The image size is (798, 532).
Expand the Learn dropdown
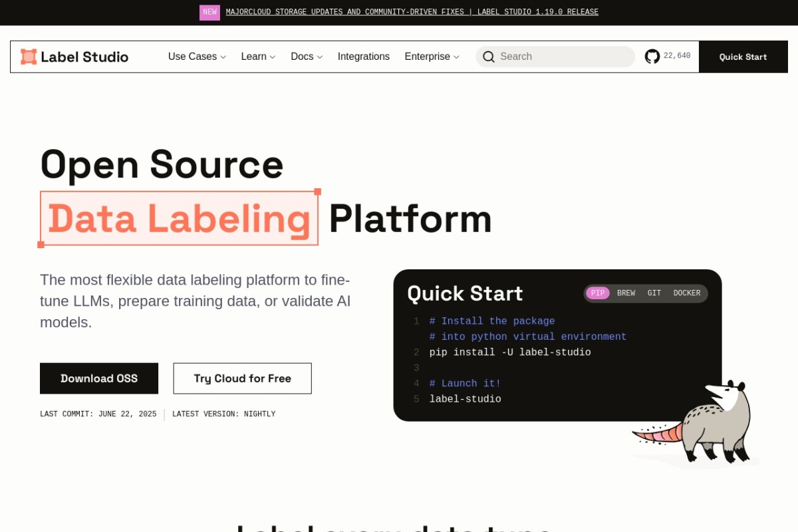coord(257,57)
